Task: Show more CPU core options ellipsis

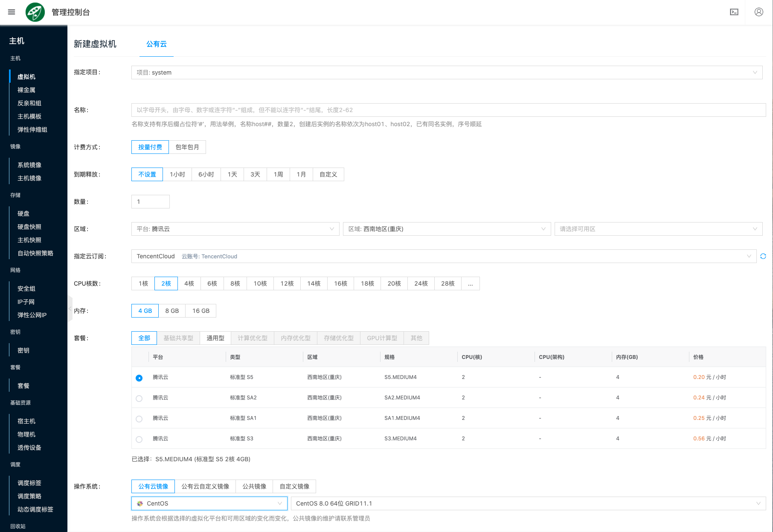Action: (470, 283)
